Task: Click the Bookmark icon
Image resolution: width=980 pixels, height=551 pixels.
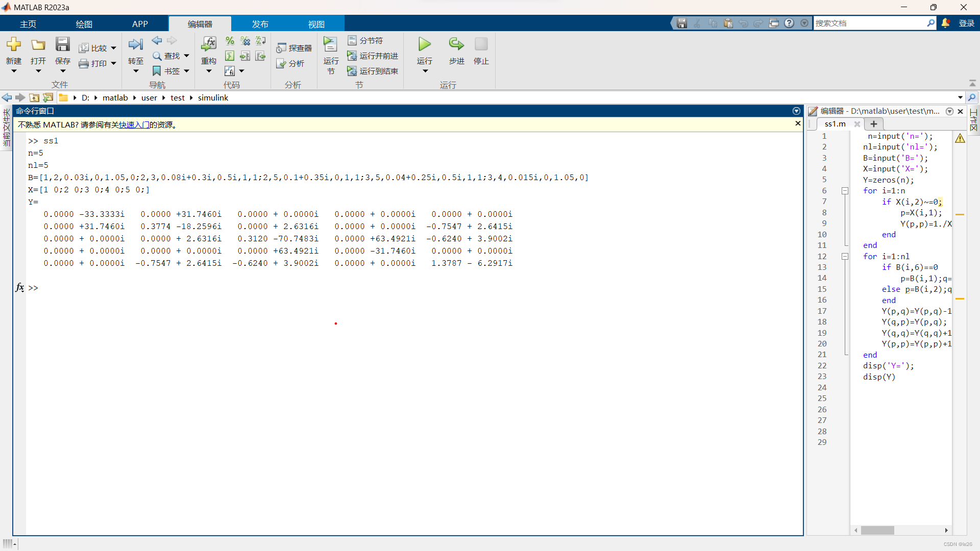Action: tap(157, 71)
